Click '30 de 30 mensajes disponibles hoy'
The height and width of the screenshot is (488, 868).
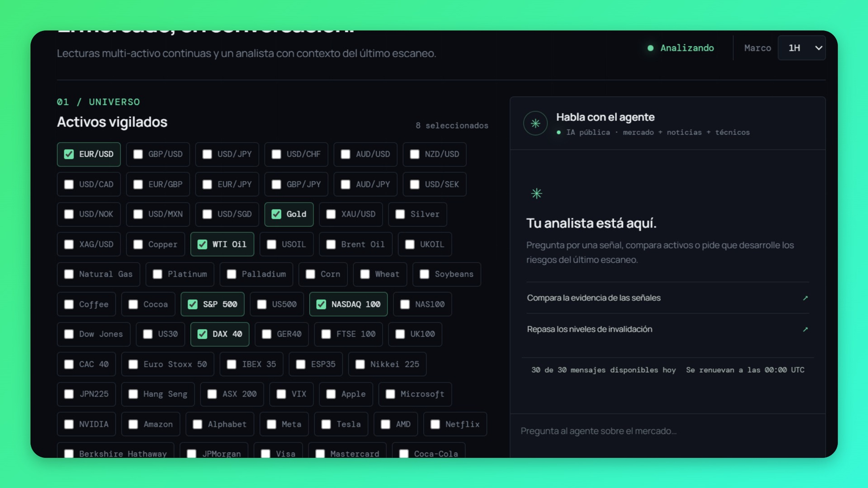(604, 370)
